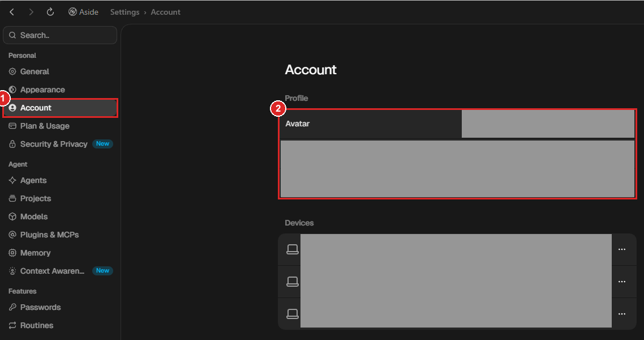This screenshot has height=340, width=644.
Task: Click the Plugins & MCPs icon
Action: pyautogui.click(x=12, y=235)
